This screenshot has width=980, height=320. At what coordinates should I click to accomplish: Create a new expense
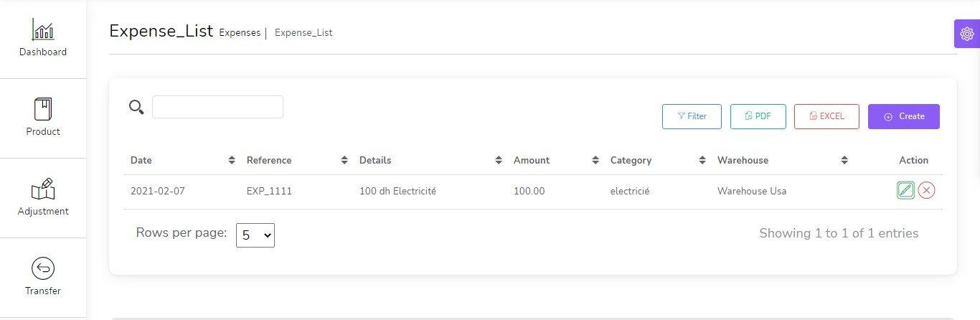(x=903, y=116)
